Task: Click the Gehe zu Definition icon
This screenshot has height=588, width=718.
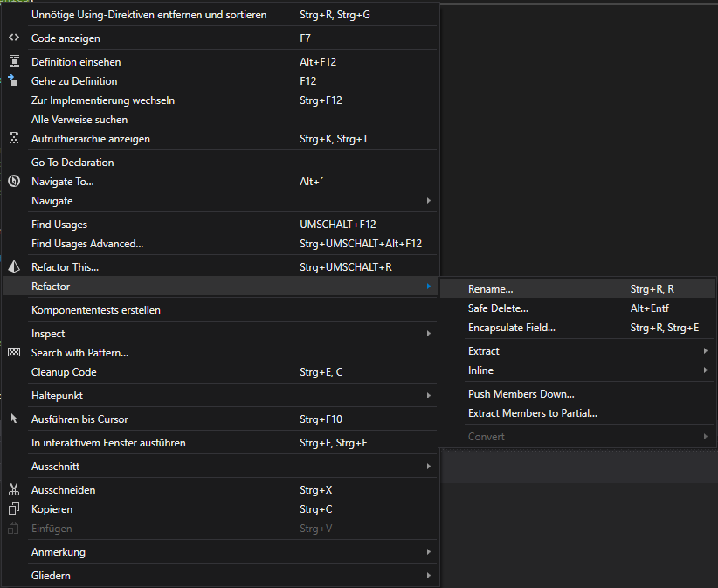Action: tap(13, 81)
